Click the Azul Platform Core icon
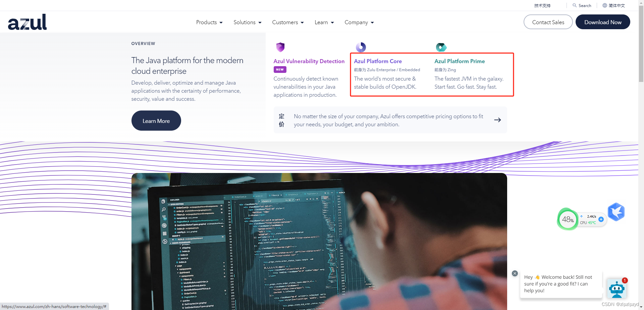 pos(361,47)
